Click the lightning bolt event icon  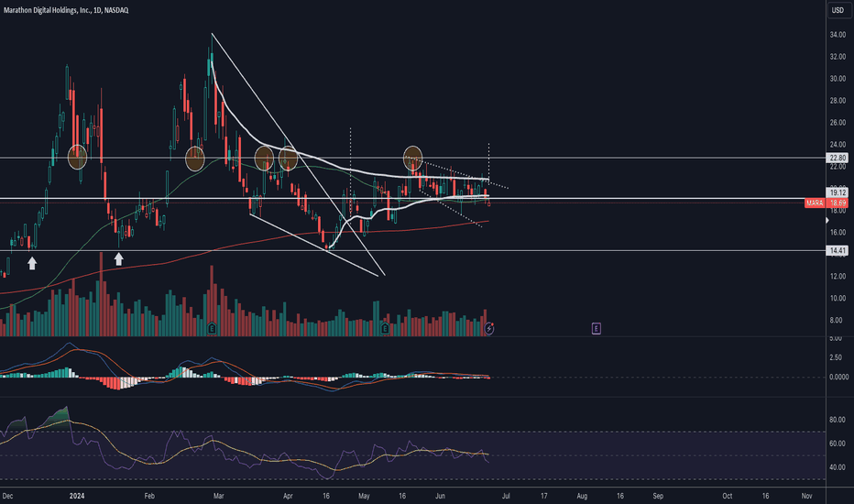489,328
